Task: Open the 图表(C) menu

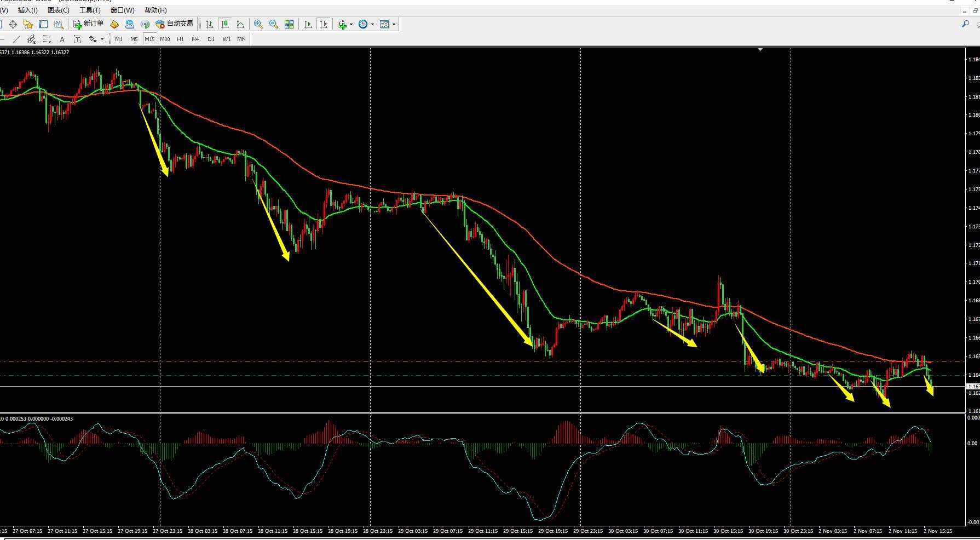Action: click(x=58, y=10)
